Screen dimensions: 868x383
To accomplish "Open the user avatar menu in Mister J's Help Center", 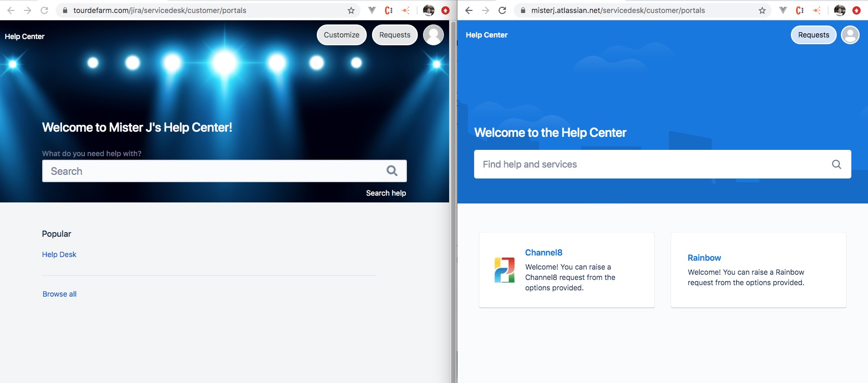I will click(x=433, y=35).
